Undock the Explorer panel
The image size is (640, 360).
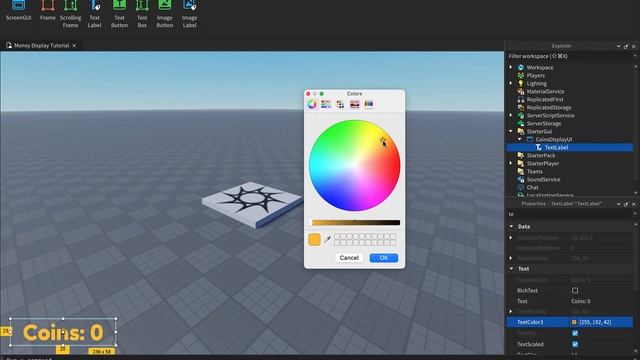coord(626,46)
